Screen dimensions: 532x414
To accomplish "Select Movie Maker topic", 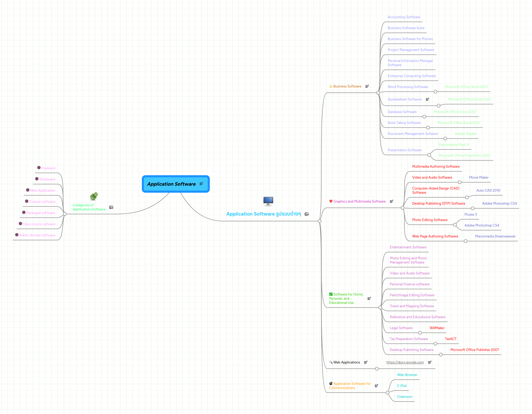I will (479, 178).
